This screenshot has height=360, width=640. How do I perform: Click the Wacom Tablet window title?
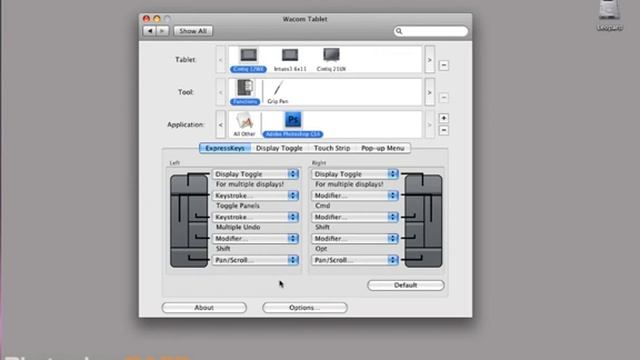305,19
